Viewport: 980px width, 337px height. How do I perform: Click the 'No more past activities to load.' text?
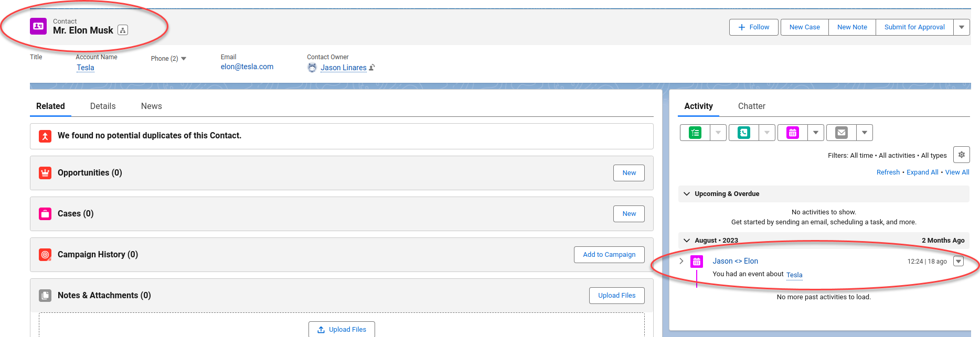824,297
